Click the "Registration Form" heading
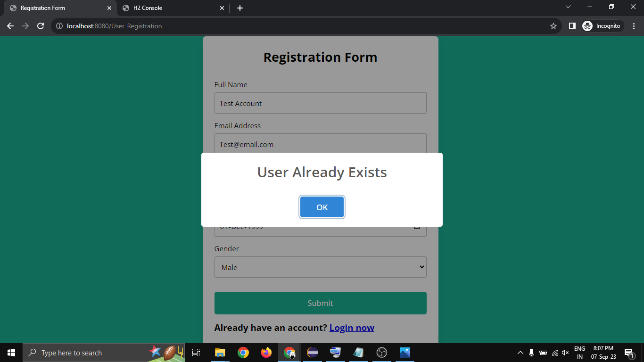644x362 pixels. pos(321,57)
